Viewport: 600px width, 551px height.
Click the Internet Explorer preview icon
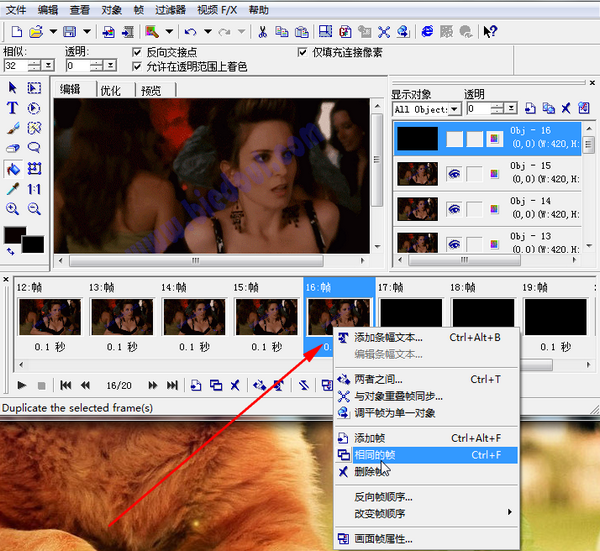tap(427, 32)
